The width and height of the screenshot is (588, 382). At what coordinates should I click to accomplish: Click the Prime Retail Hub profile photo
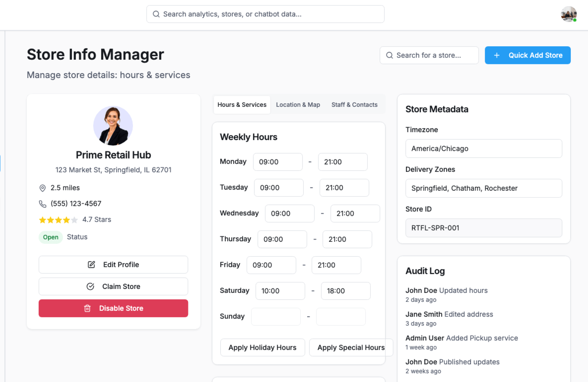coord(113,126)
